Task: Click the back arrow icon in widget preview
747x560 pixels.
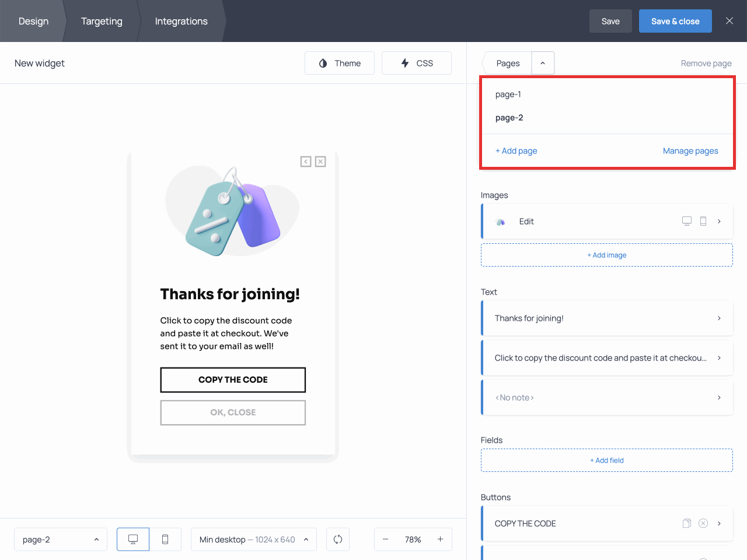Action: [306, 162]
